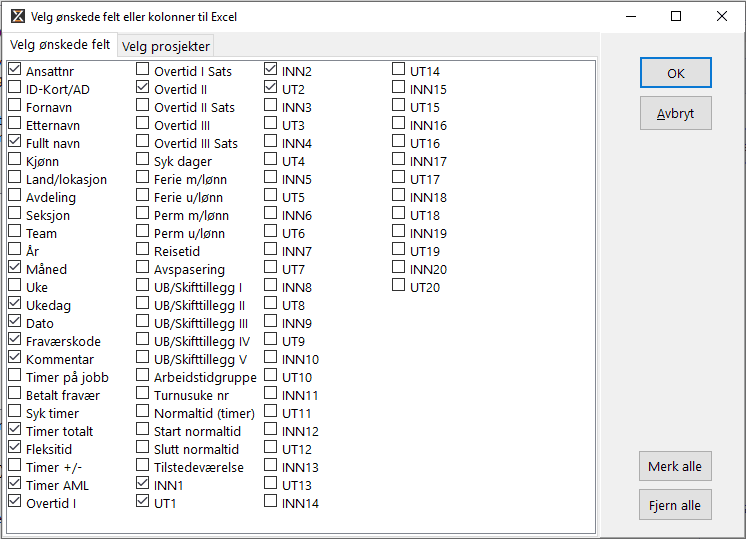Enable the Fornavn field checkbox
Image resolution: width=746 pixels, height=539 pixels.
point(15,107)
